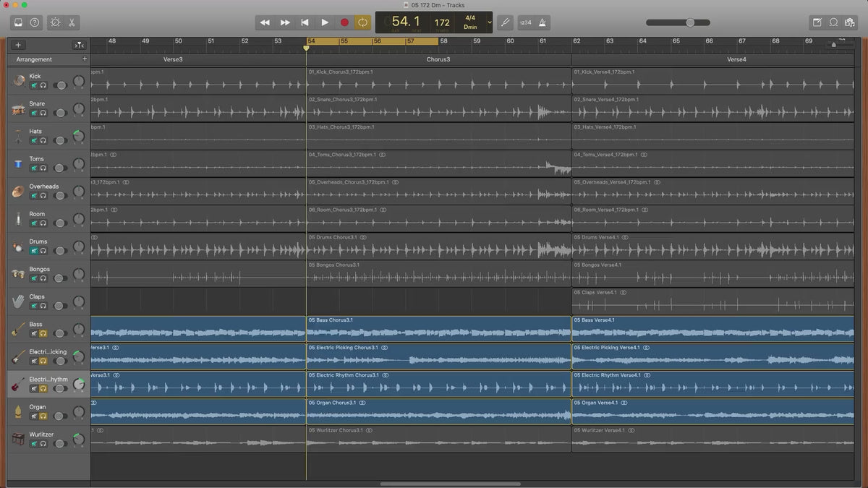This screenshot has height=488, width=868.
Task: Select the Chorus3 arrangement marker
Action: point(438,59)
